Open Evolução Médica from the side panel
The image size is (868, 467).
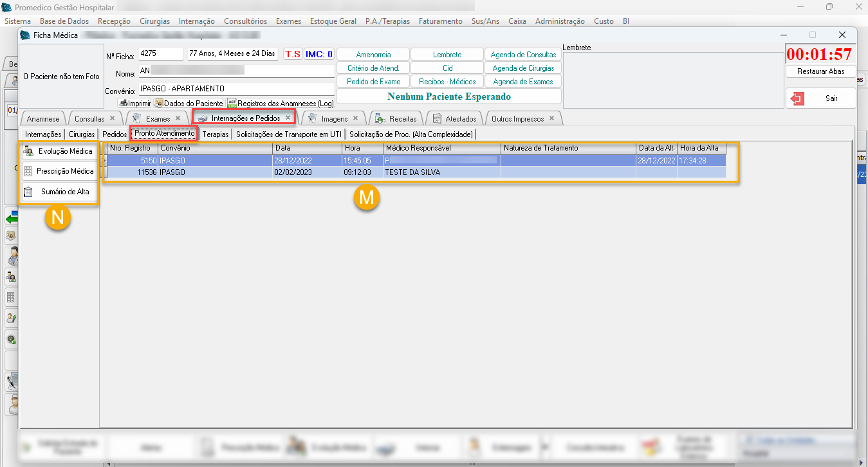click(x=59, y=151)
